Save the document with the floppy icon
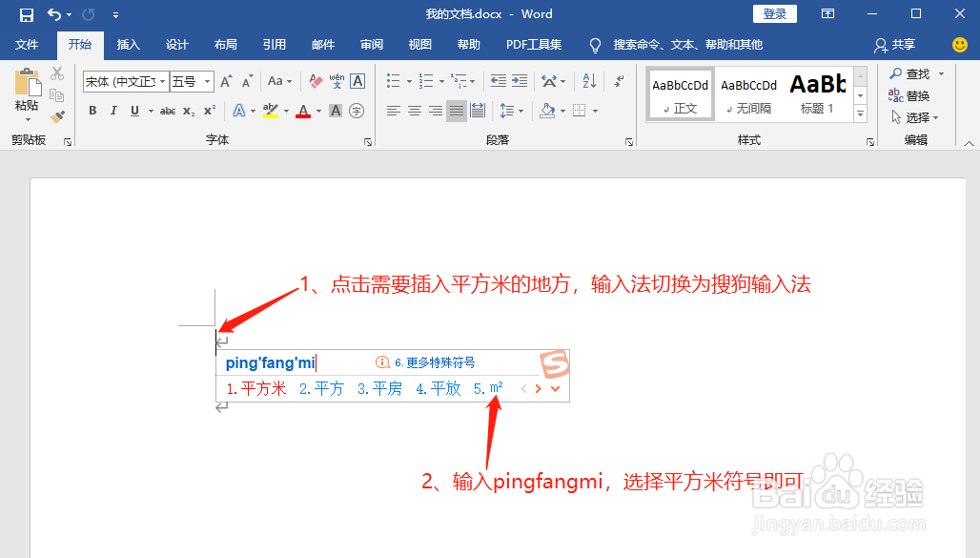 point(27,14)
